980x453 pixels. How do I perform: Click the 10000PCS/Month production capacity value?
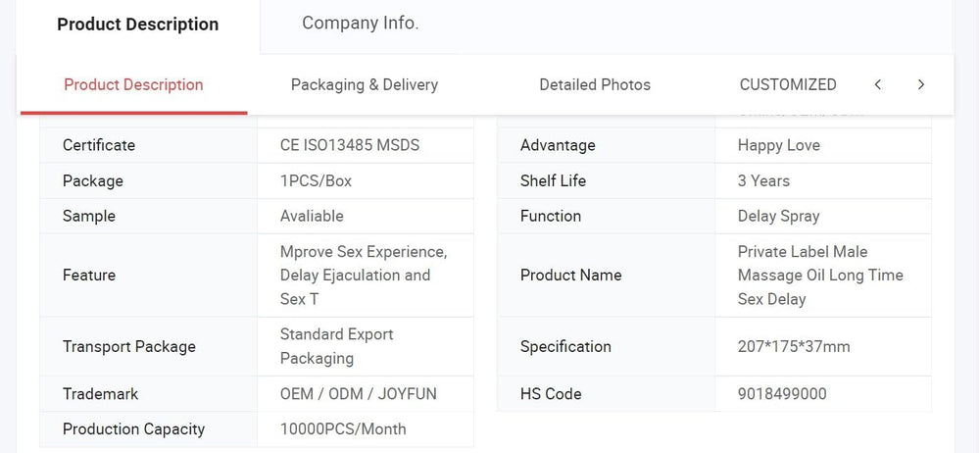(x=343, y=428)
